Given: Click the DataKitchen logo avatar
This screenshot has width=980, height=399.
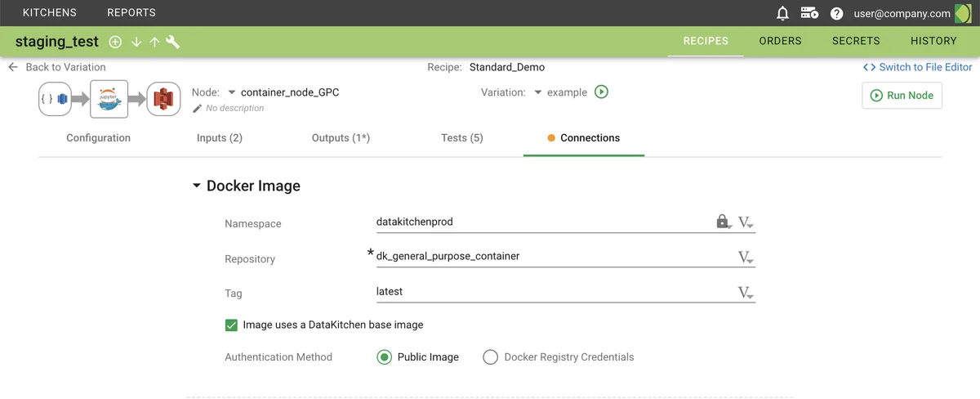Looking at the screenshot, I should (x=963, y=13).
